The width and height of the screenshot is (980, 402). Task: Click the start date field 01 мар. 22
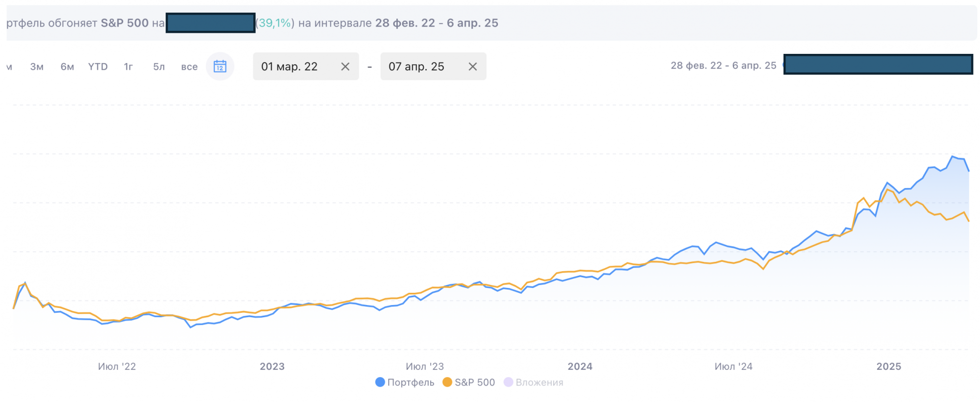290,67
